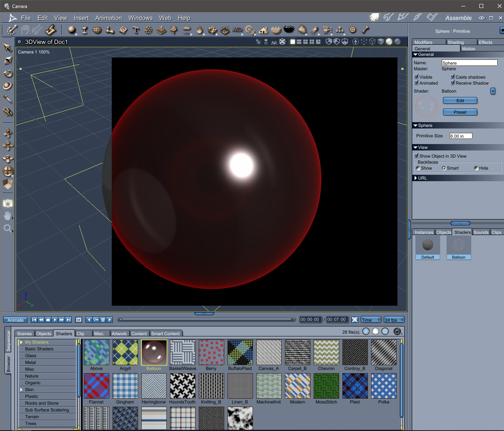Click the stamp tool icon in the top-left toolbar
Viewport: 504px width, 431px height.
50,30
